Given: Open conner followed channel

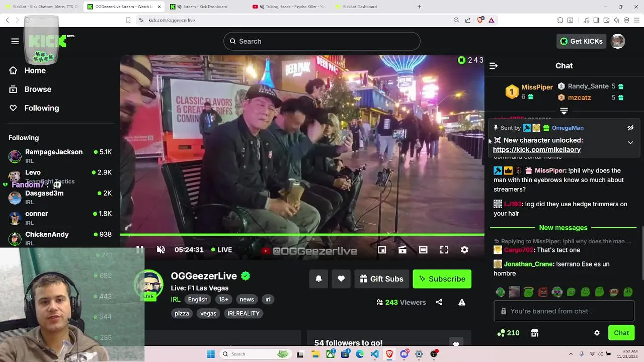Looking at the screenshot, I should click(x=60, y=218).
